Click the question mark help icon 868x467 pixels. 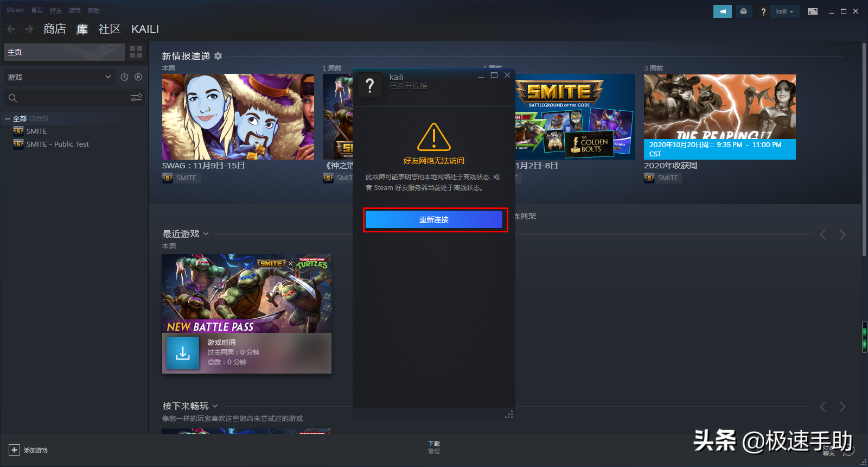click(x=763, y=11)
